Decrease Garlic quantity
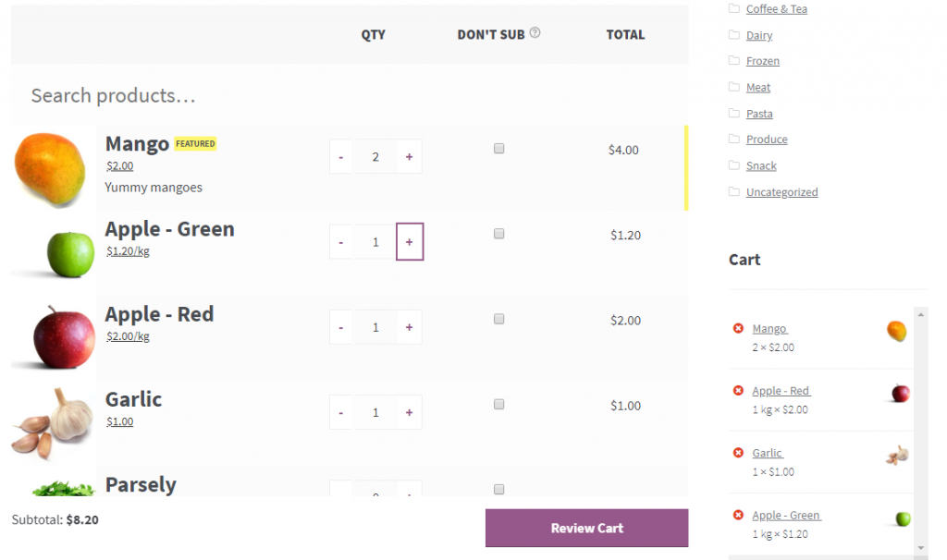 coord(340,413)
